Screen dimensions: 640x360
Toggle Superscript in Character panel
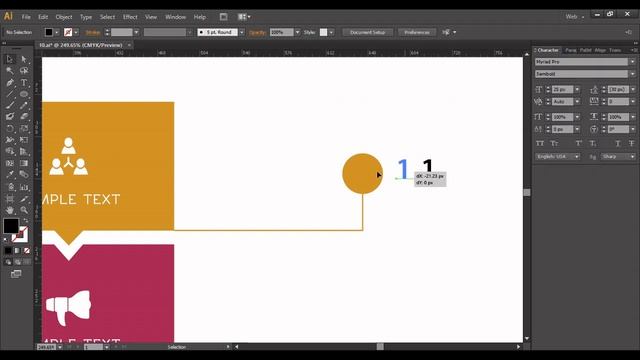(x=579, y=143)
